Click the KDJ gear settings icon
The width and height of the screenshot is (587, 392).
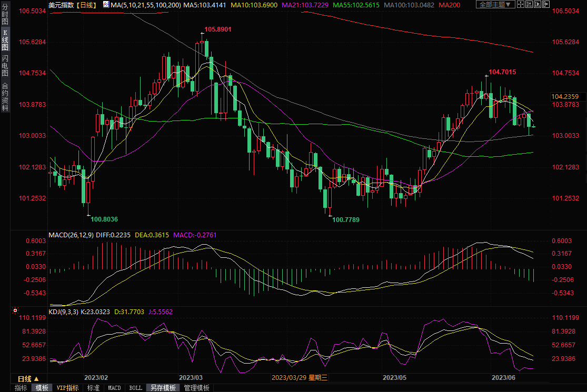click(x=15, y=311)
